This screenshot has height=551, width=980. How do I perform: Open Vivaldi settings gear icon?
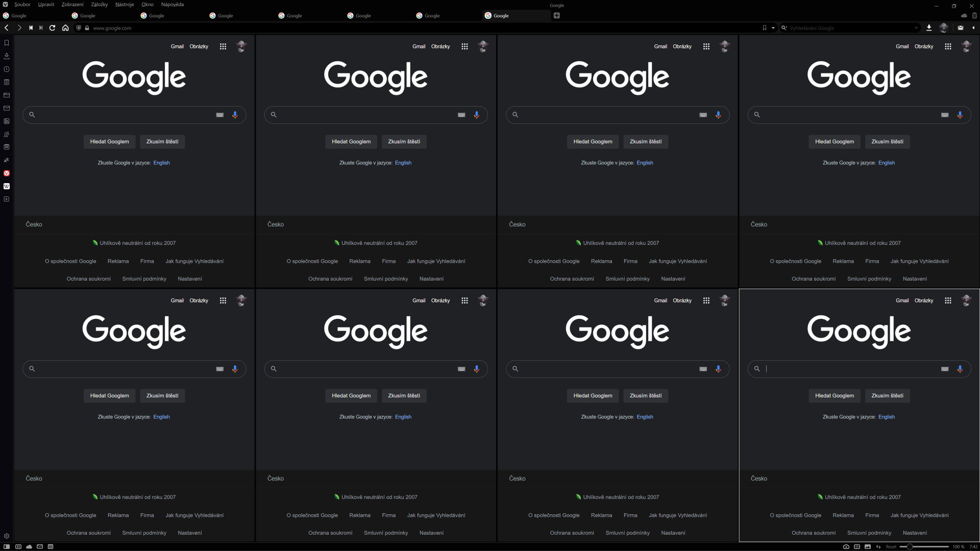point(7,536)
